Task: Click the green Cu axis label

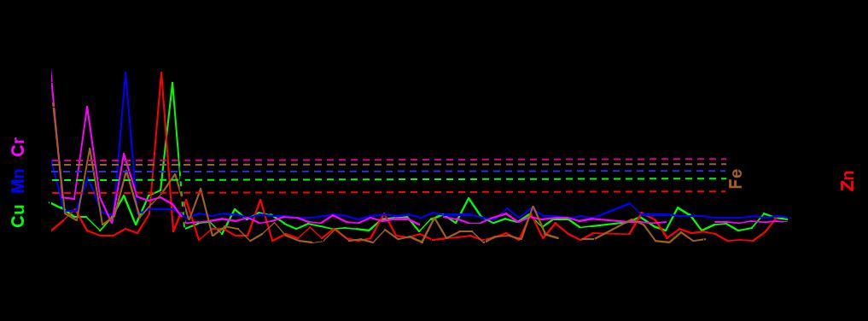Action: pos(18,215)
